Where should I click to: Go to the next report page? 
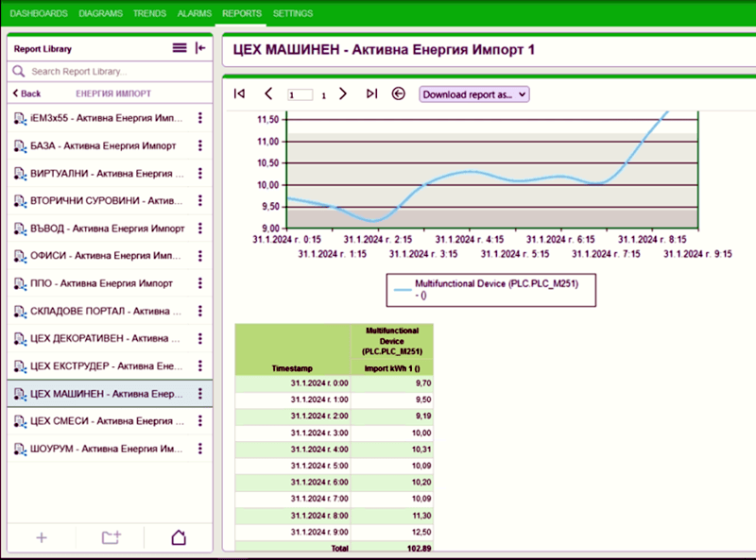[x=343, y=93]
